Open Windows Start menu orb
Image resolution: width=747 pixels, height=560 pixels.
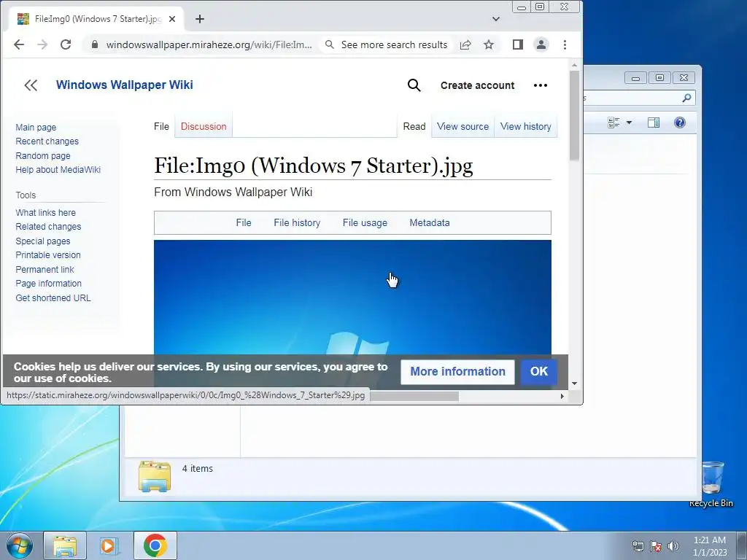(20, 545)
